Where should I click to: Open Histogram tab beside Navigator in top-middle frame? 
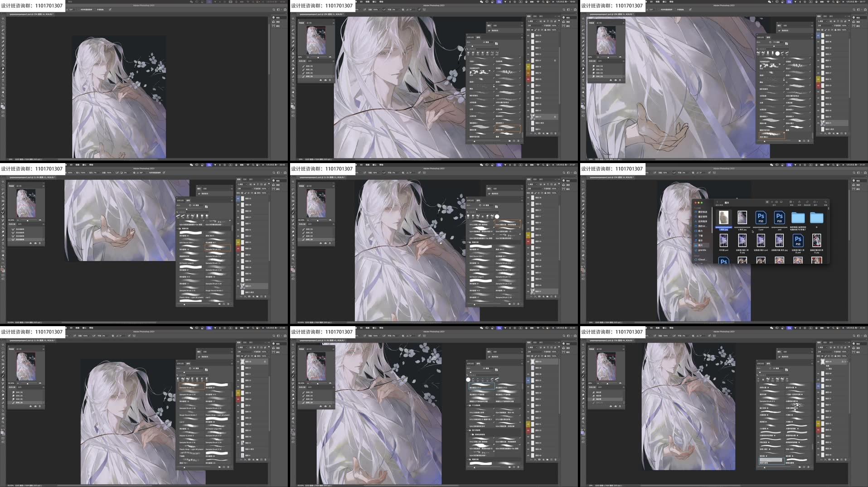(x=310, y=22)
